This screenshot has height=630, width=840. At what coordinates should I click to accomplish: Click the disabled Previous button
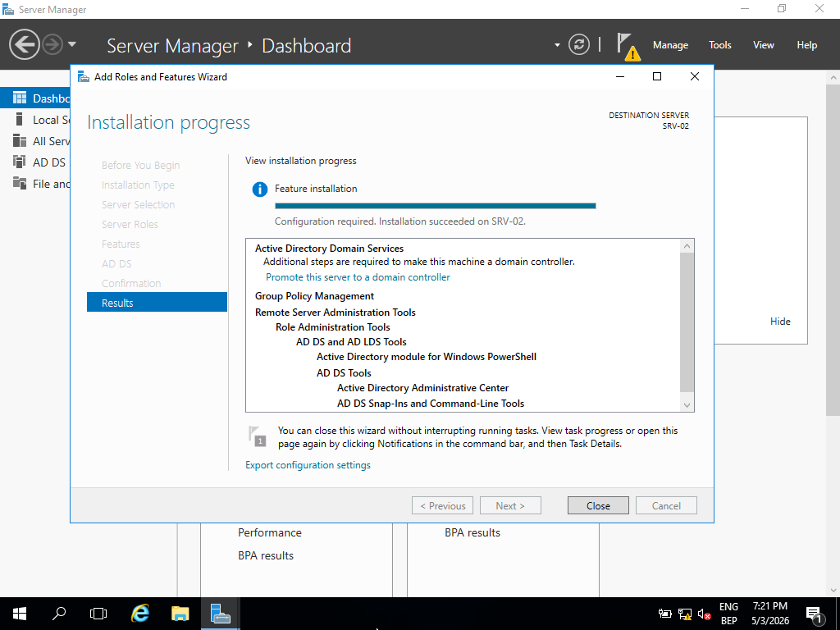442,505
